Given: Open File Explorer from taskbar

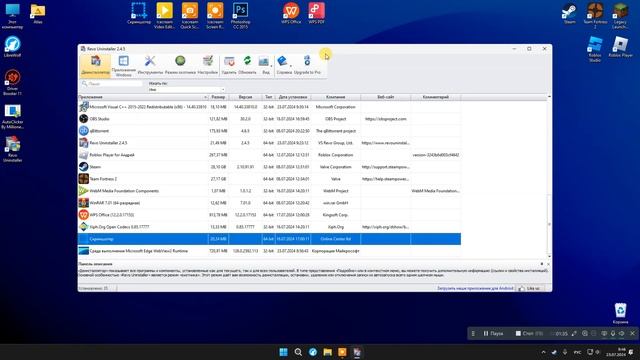Looking at the screenshot, I should [x=327, y=352].
